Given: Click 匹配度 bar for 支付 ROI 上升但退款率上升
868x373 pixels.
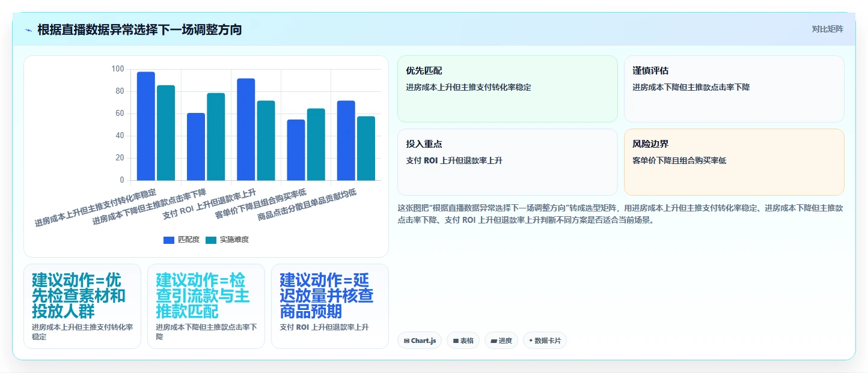Looking at the screenshot, I should coord(246,129).
